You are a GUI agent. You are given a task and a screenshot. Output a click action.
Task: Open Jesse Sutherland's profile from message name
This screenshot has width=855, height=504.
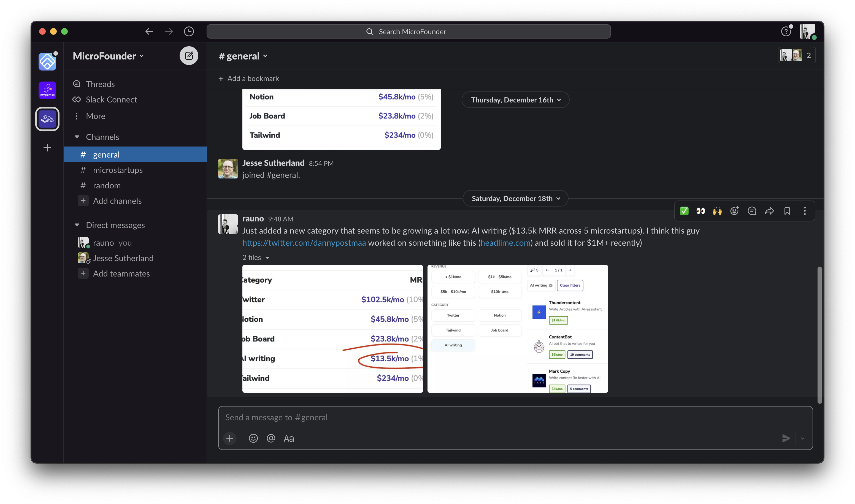coord(273,163)
